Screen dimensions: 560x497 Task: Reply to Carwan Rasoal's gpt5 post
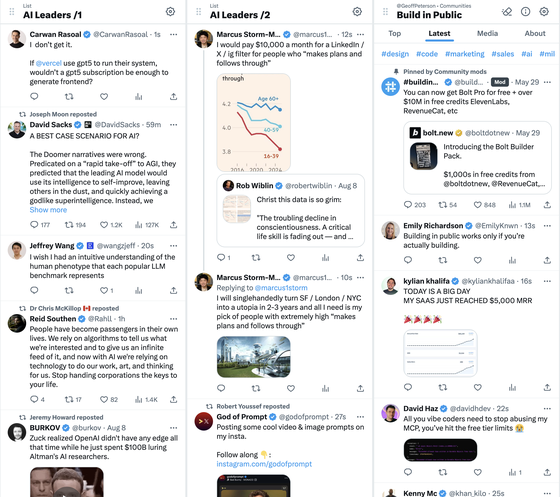[34, 96]
